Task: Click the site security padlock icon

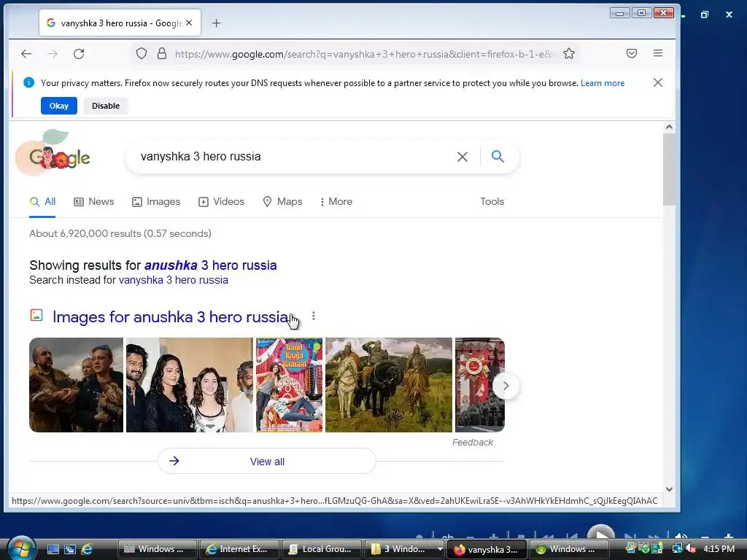Action: coord(162,53)
